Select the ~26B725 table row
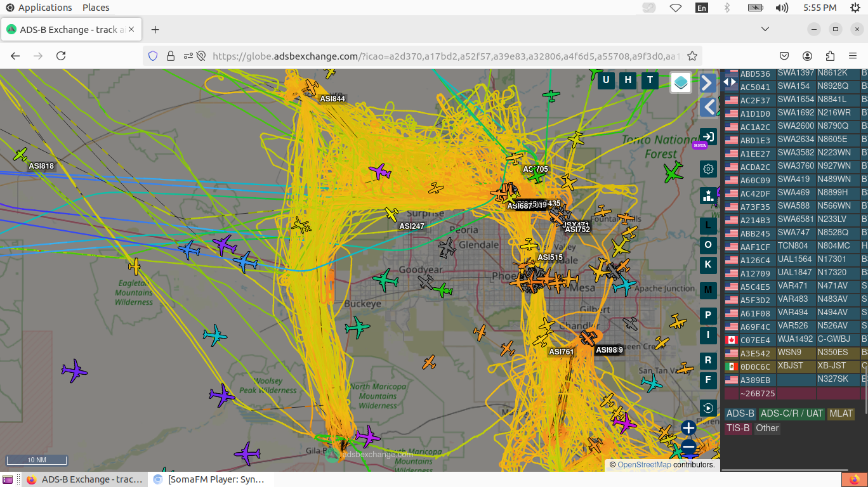Viewport: 868px width, 487px height. tap(796, 393)
